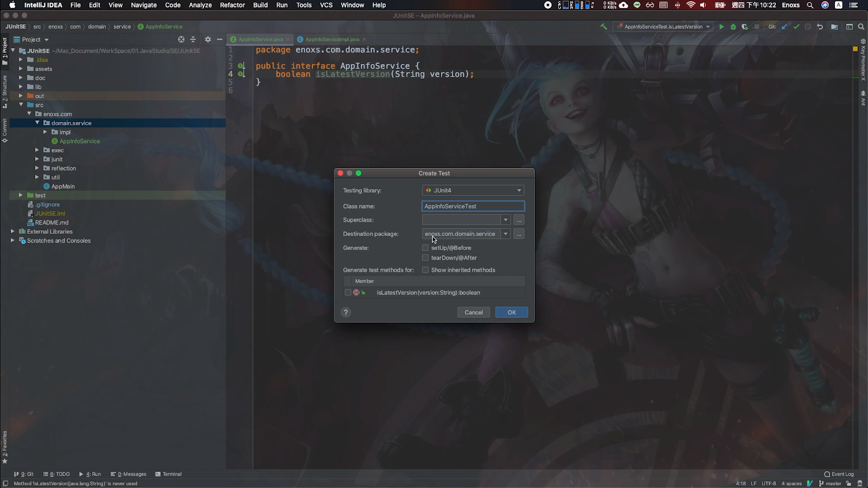Click the Git commit checkmark icon
The image size is (868, 488).
point(796,27)
